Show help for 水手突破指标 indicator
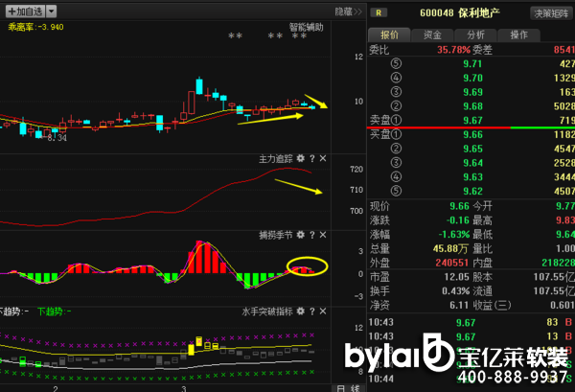The width and height of the screenshot is (575, 392). point(311,311)
